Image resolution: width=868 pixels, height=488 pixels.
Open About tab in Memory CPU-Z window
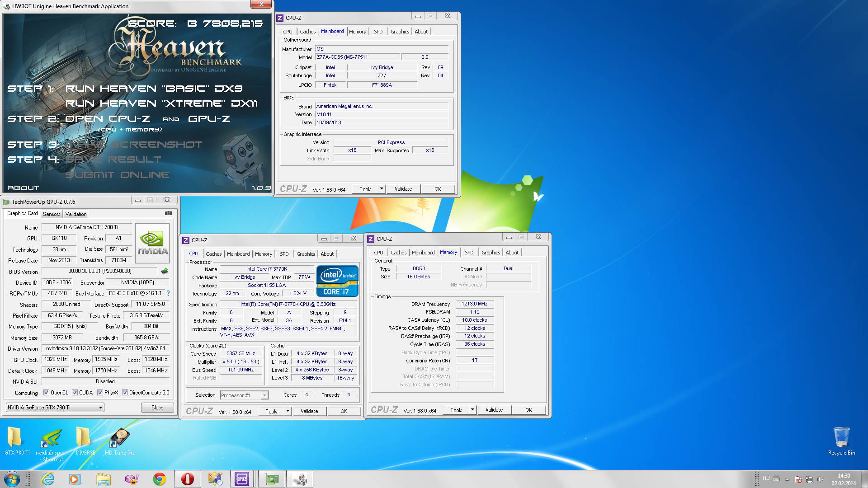click(512, 253)
